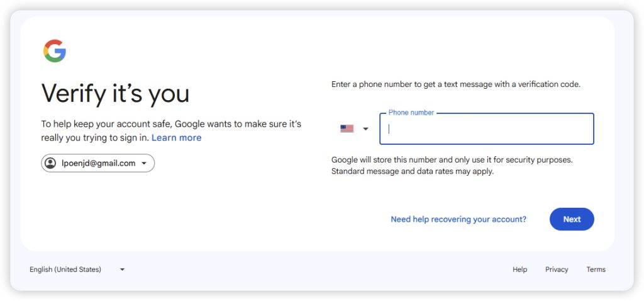Image resolution: width=644 pixels, height=301 pixels.
Task: Expand the lpoenjd@gmail.com account arrow
Action: point(144,164)
